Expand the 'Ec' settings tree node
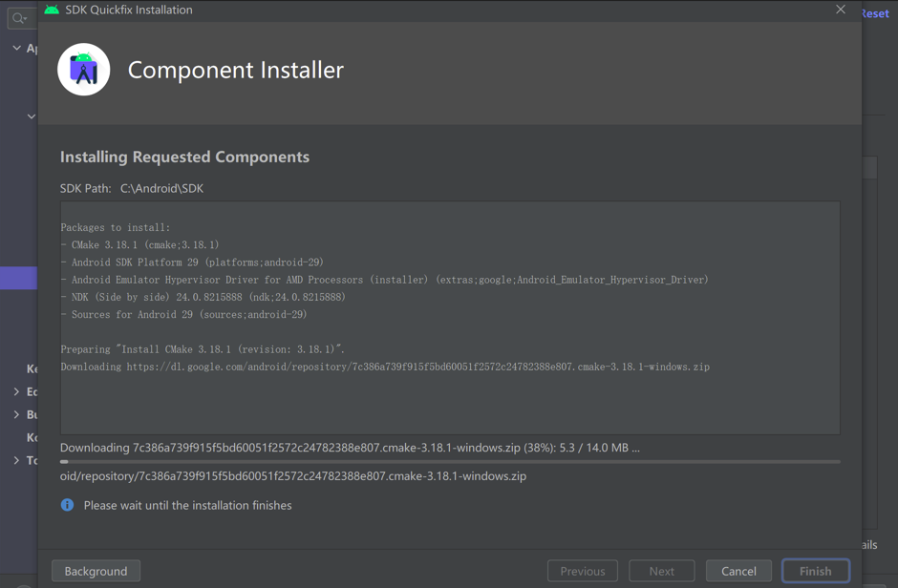 click(x=16, y=391)
